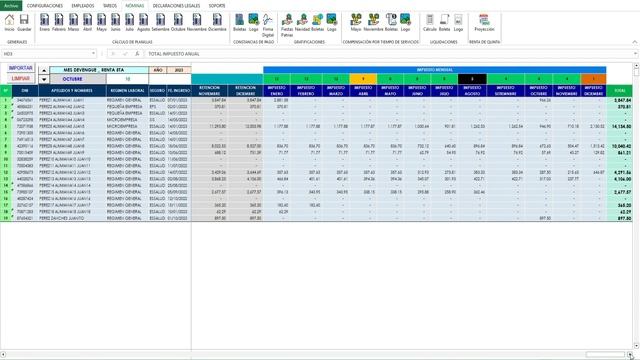Click the RETENCIÓN NOVIEMBRE column header
This screenshot has height=360, width=640.
(x=209, y=91)
